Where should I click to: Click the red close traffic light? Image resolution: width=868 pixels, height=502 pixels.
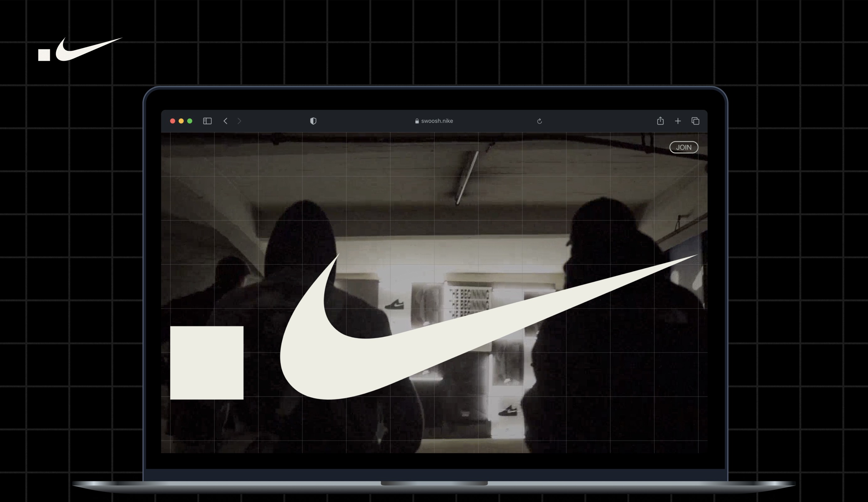click(x=172, y=121)
